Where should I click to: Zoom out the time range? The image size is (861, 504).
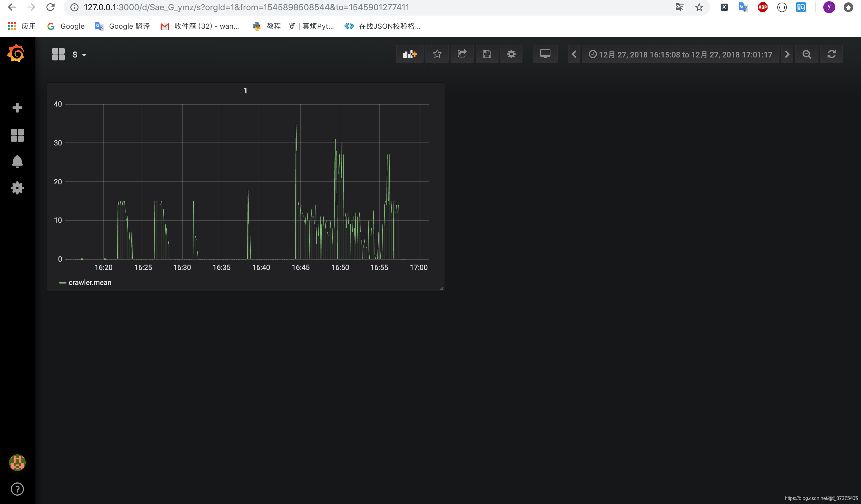click(807, 54)
